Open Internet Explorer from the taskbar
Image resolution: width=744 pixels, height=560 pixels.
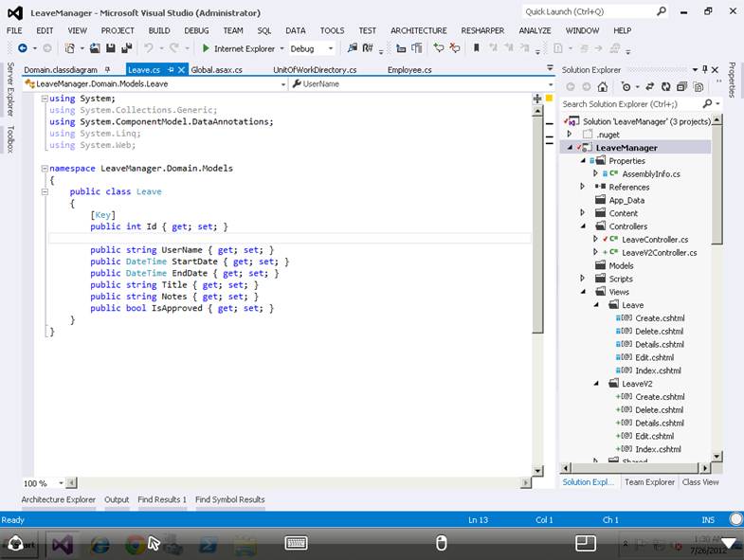pyautogui.click(x=100, y=544)
